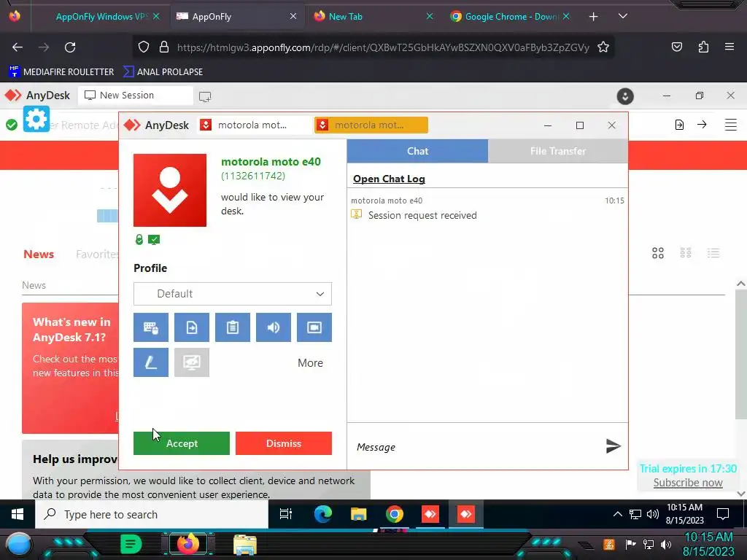Click the Type here to search box
Viewport: 747px width, 560px height.
(152, 514)
